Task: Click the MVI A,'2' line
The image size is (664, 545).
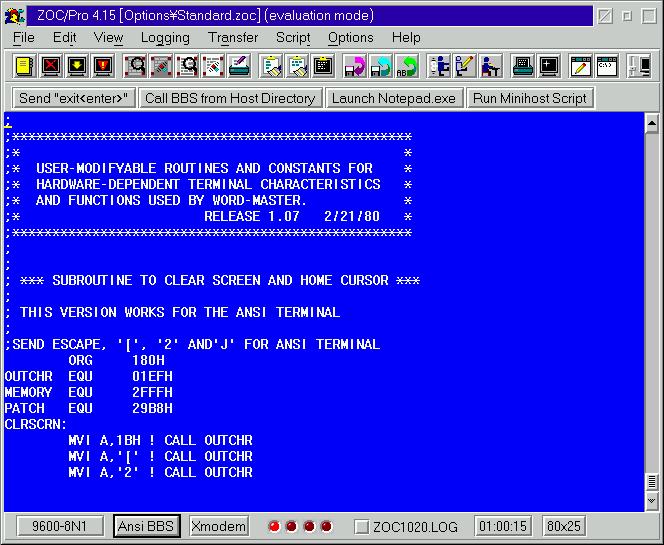Action: point(160,472)
